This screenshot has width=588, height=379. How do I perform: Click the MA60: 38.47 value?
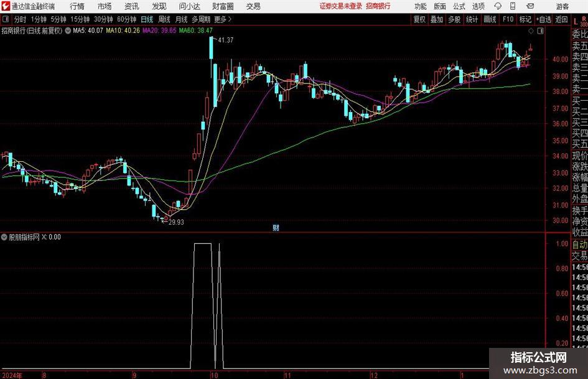tap(196, 30)
